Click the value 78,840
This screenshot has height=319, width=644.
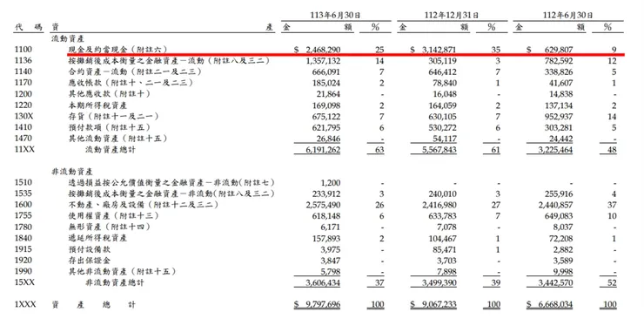[x=445, y=83]
